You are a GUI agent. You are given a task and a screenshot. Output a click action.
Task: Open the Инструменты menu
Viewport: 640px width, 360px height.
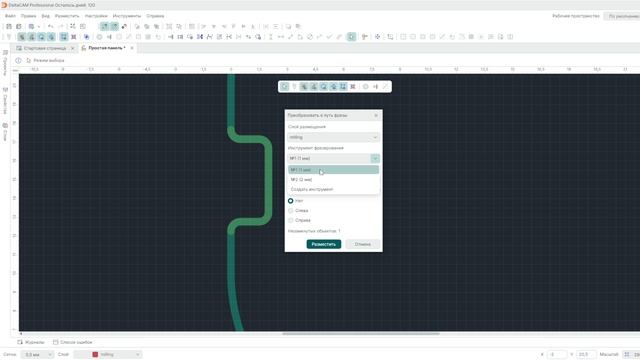pos(127,16)
